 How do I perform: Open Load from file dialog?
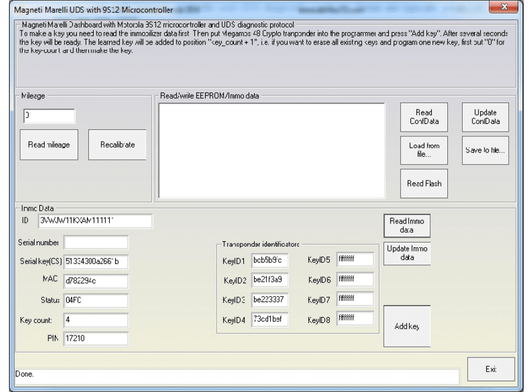423,150
